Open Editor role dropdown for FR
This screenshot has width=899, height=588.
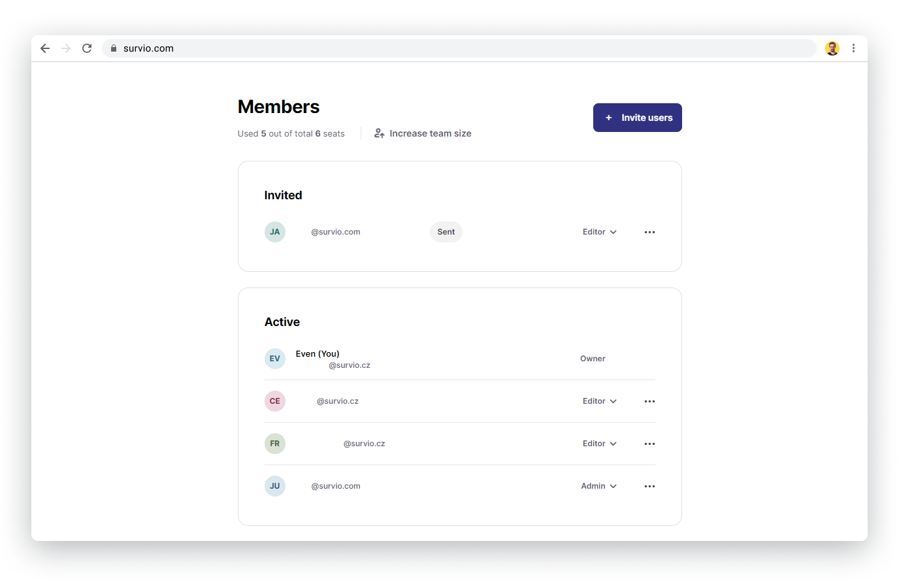pos(600,444)
